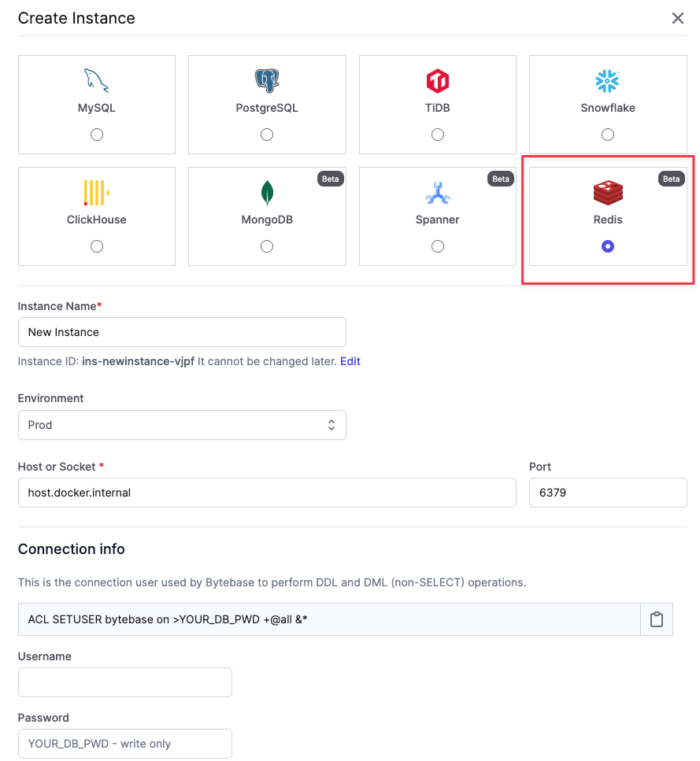Click the Host or Socket field
The width and height of the screenshot is (700, 761).
tap(267, 493)
